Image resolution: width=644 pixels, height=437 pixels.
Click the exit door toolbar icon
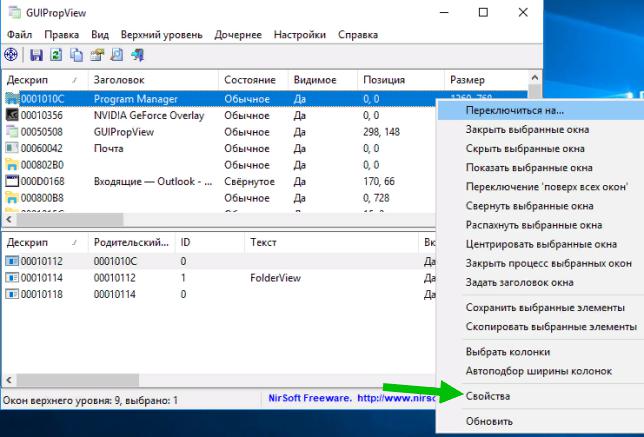point(138,55)
